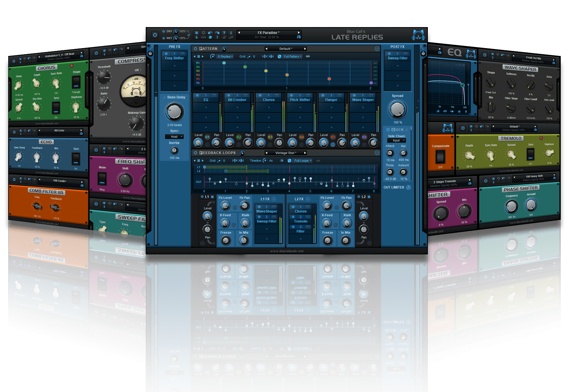Open the L1 loop menu icon
570x392 pixels.
[212, 197]
